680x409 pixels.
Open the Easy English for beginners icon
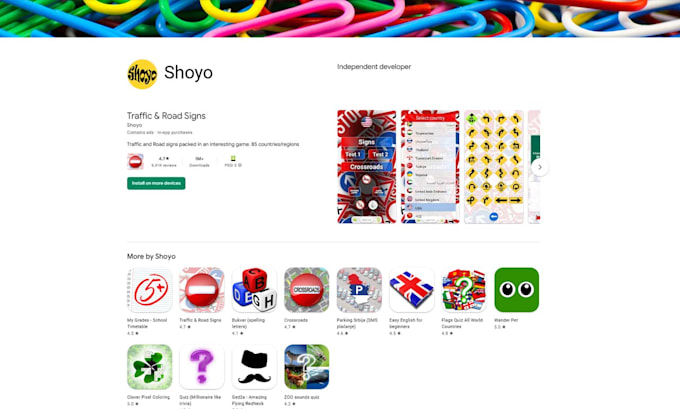412,290
